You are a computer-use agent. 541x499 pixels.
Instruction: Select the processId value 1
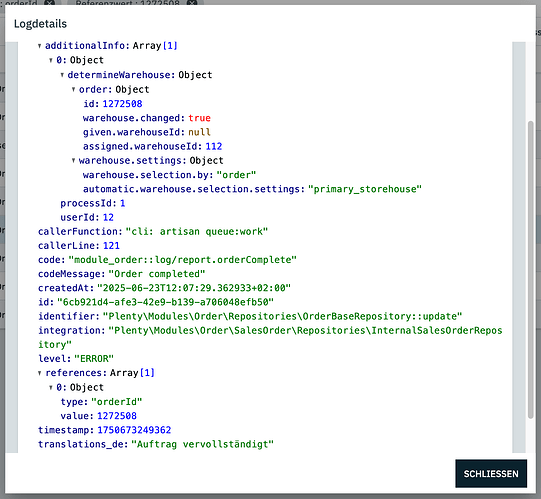(122, 203)
